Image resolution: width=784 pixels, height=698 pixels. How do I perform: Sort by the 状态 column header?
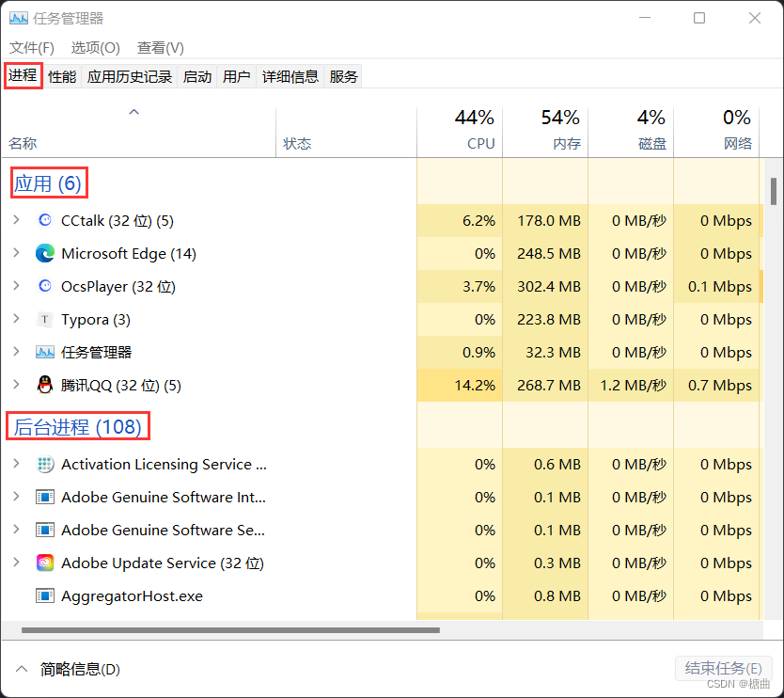click(346, 133)
